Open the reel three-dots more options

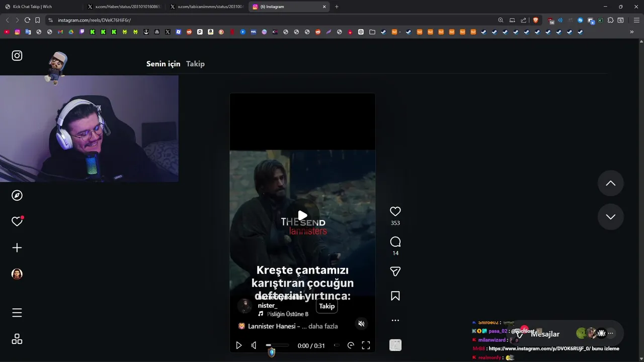pos(395,320)
